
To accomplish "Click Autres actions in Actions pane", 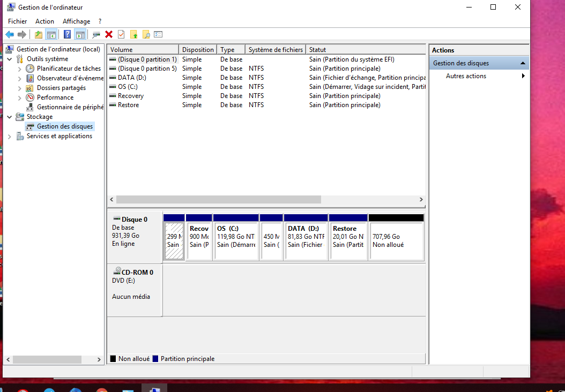I will pos(466,76).
